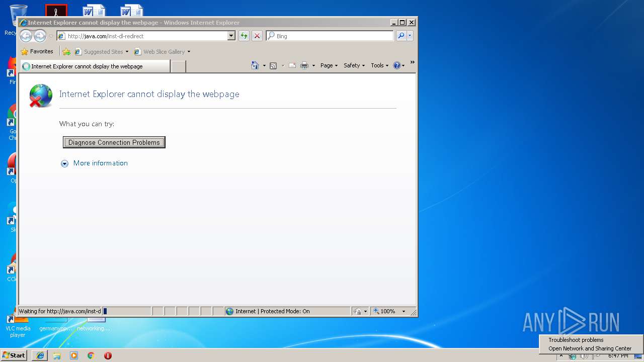644x362 pixels.
Task: Open Opera from the taskbar
Action: (x=108, y=355)
